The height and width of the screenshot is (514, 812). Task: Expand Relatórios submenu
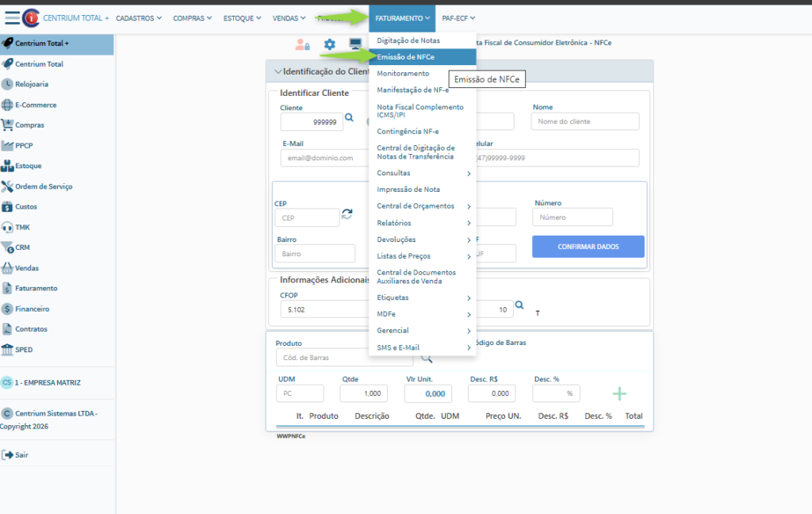click(x=423, y=223)
